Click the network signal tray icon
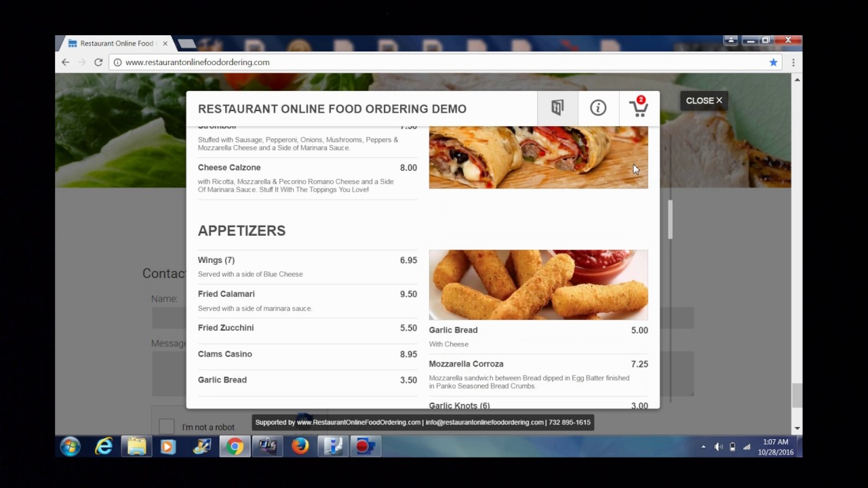Viewport: 868px width, 488px height. tap(747, 447)
